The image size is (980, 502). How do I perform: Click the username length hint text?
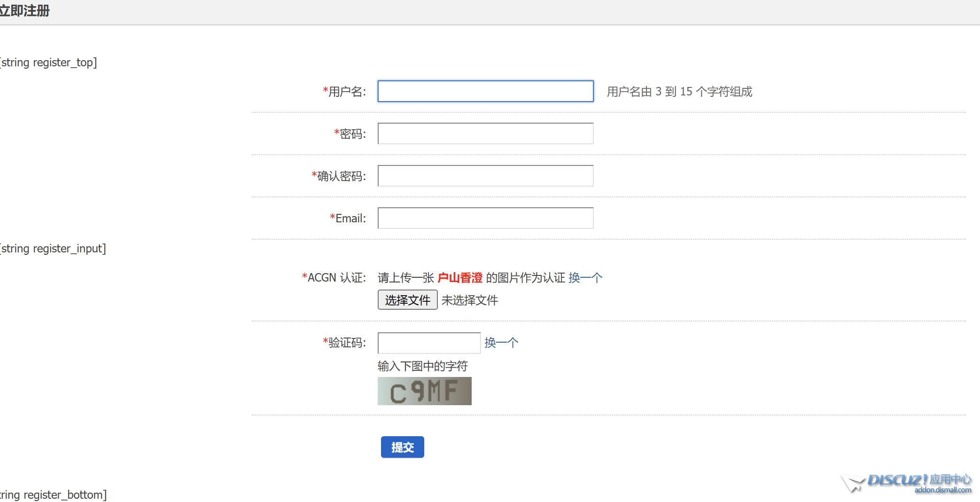click(x=679, y=92)
